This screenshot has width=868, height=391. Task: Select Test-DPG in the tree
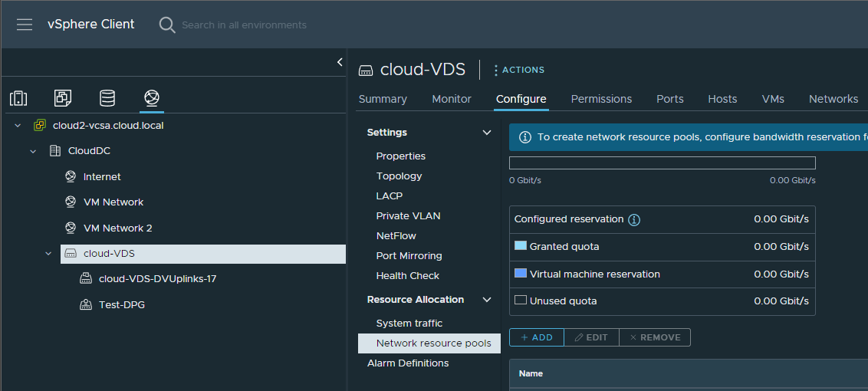click(122, 304)
